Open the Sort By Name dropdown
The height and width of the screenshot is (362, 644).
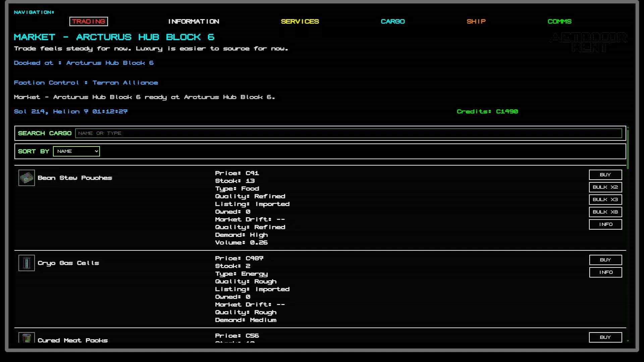76,151
